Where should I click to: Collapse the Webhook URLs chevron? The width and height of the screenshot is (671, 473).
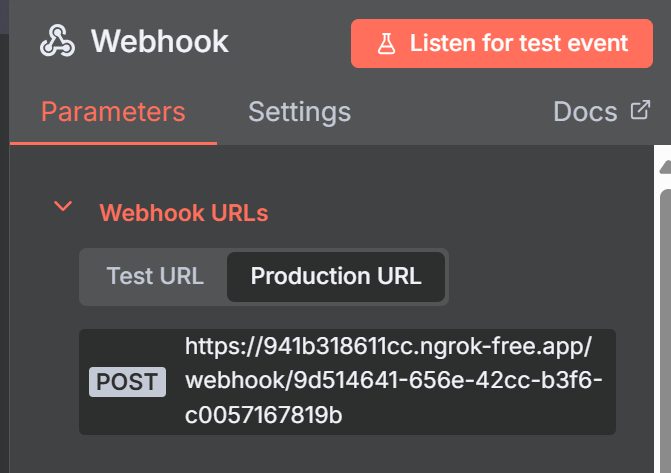pos(63,207)
